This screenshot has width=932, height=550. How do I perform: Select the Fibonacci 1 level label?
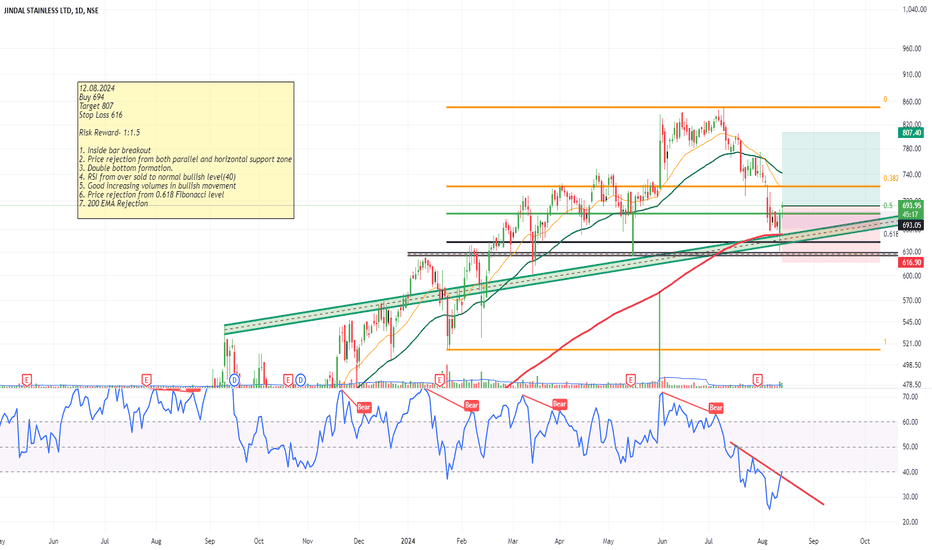[885, 342]
